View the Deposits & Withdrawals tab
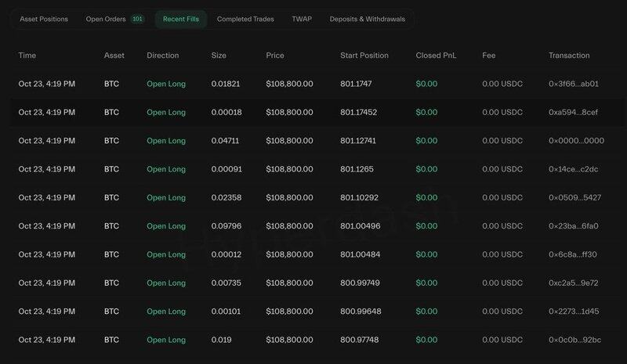Screen dimensions: 627x364 (368, 19)
